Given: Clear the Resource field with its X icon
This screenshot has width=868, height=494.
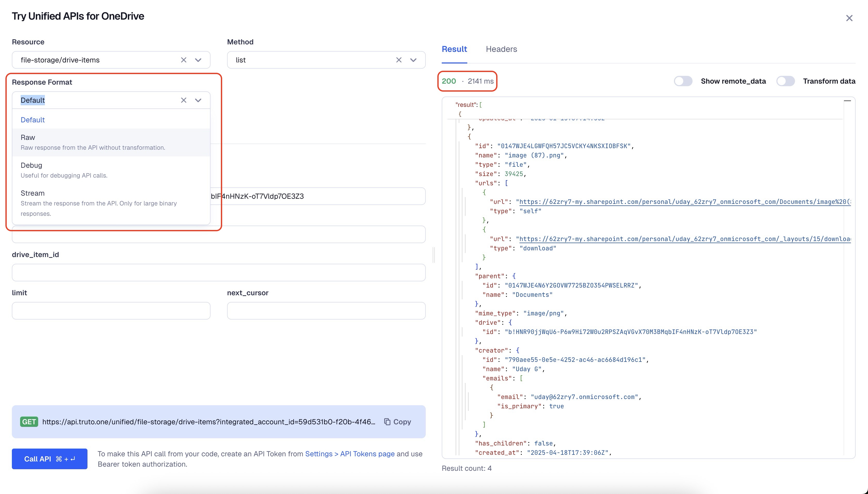Looking at the screenshot, I should (183, 60).
